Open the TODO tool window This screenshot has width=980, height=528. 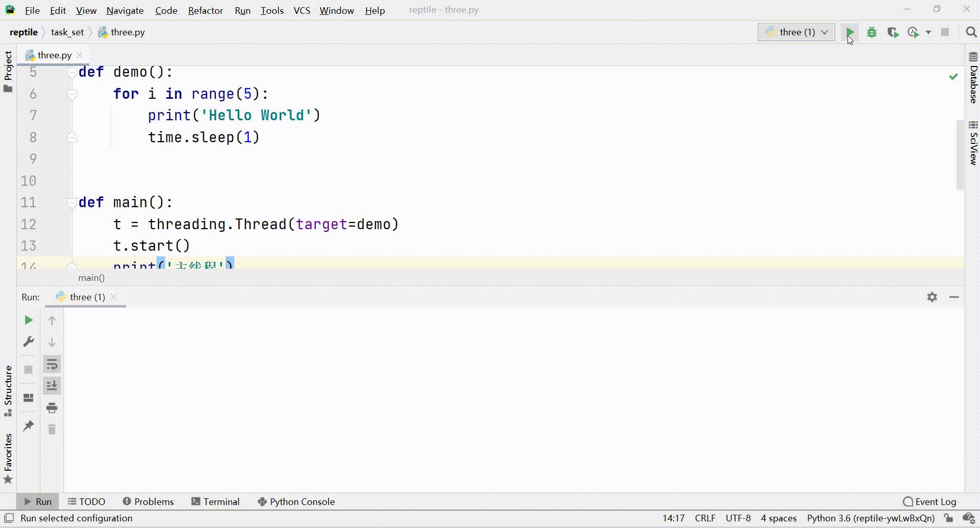pos(86,502)
